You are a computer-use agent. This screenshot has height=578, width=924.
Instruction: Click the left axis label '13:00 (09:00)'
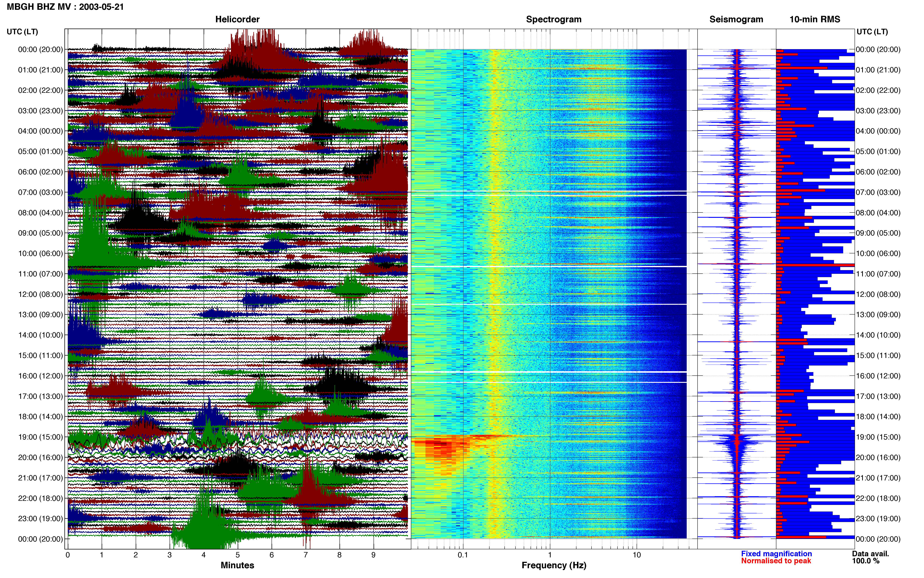tap(40, 315)
